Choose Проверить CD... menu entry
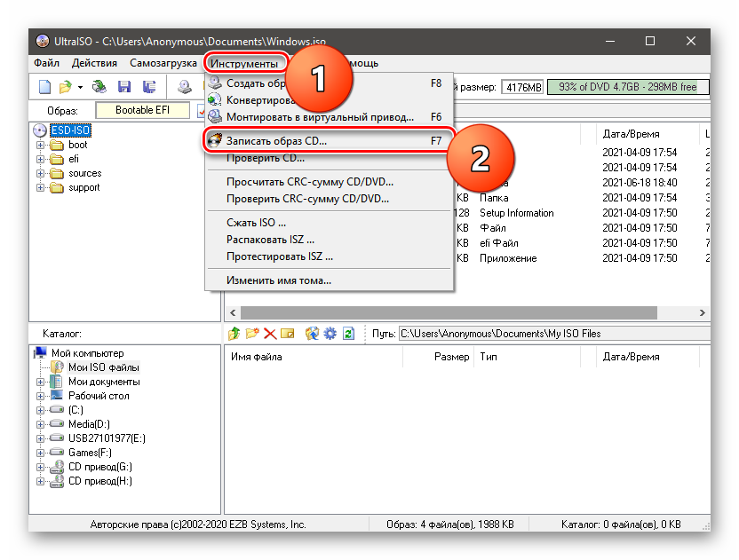Viewport: 739px width, 560px height. (329, 158)
